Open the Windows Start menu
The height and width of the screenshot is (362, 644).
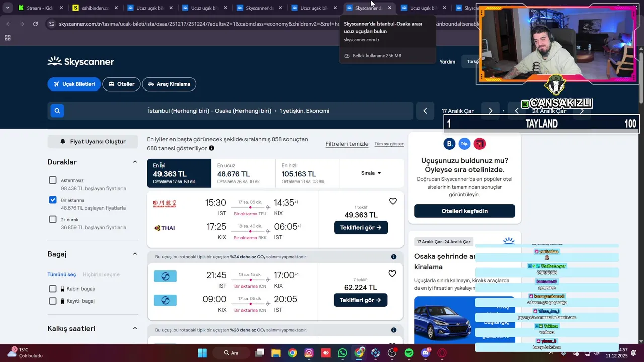point(202,353)
